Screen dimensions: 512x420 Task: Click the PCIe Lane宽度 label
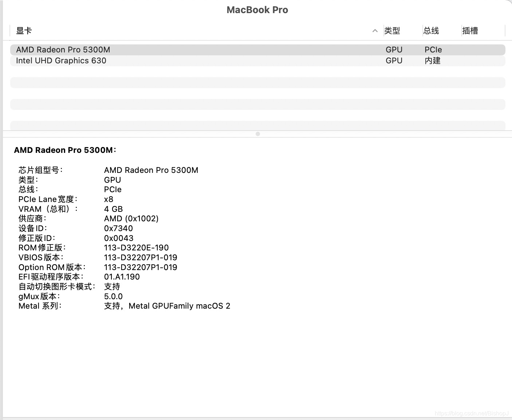(x=48, y=199)
